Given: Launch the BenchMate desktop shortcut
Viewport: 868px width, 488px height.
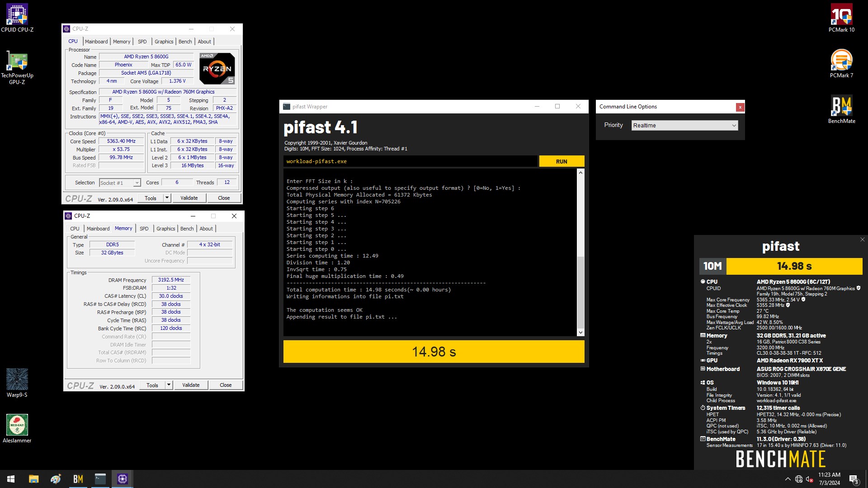Looking at the screenshot, I should click(841, 109).
